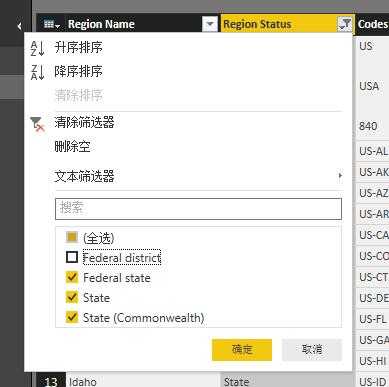The image size is (389, 387).
Task: Click the 搜索 search input field
Action: tap(198, 209)
